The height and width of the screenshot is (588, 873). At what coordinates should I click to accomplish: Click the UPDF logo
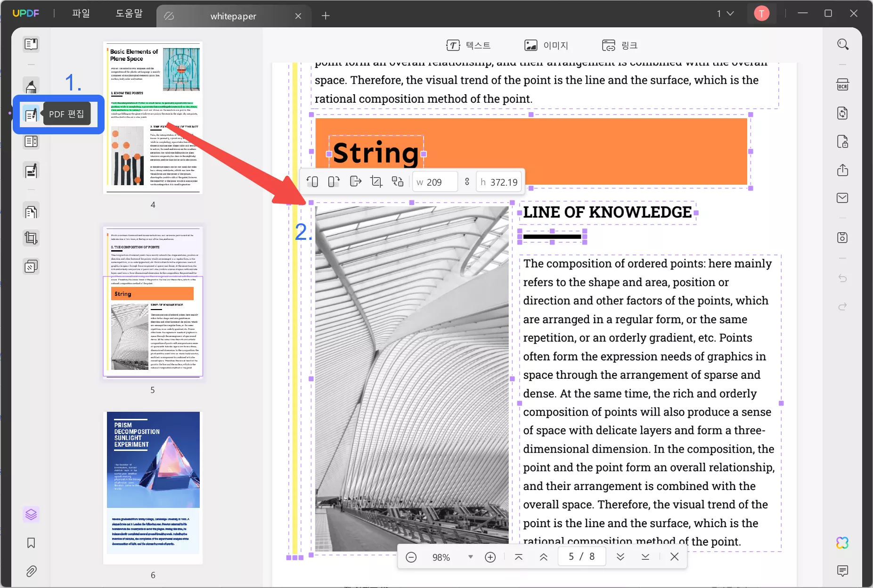(26, 13)
